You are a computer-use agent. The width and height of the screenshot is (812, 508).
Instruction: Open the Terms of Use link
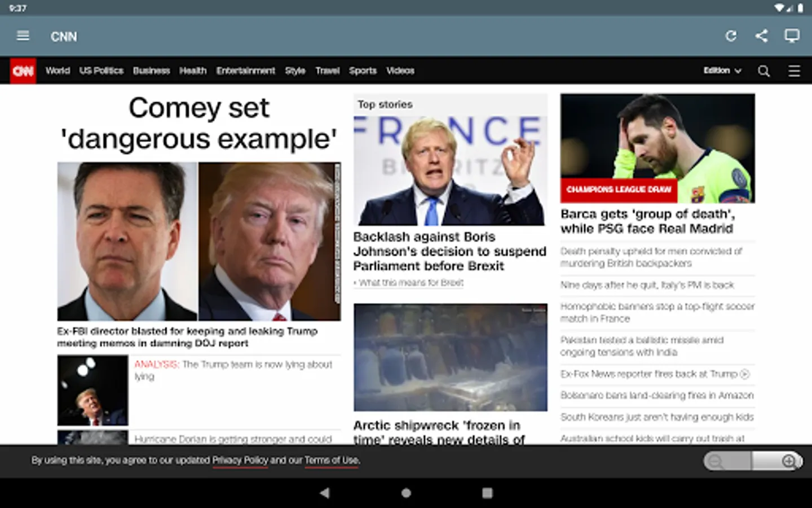(332, 460)
